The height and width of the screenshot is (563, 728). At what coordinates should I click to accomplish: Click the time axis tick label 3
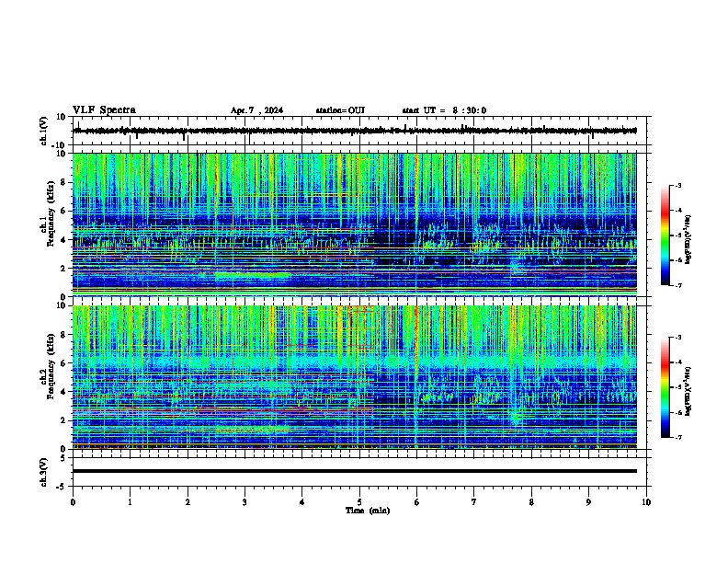click(245, 502)
